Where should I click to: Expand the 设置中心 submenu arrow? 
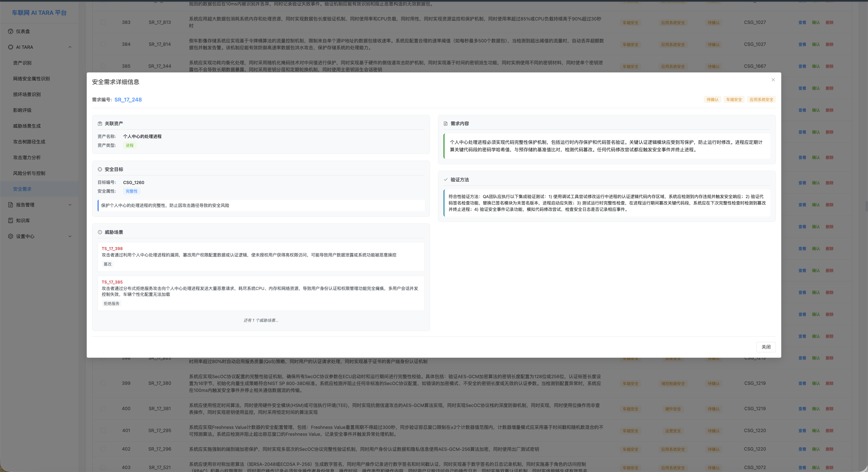click(x=70, y=236)
